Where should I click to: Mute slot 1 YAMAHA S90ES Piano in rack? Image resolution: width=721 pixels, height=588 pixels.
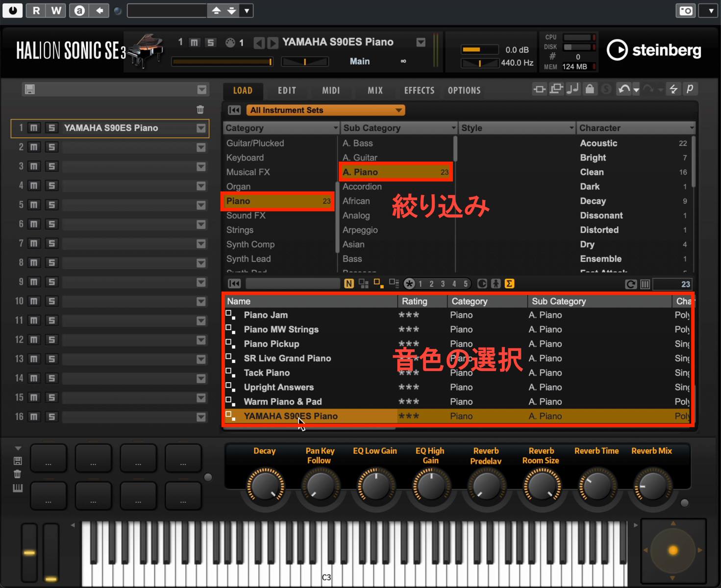click(34, 128)
